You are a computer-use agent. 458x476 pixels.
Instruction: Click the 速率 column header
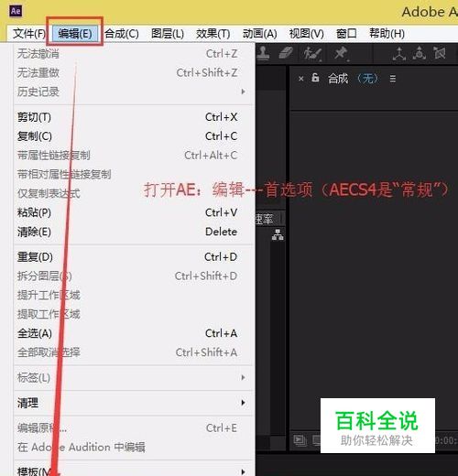click(x=265, y=219)
